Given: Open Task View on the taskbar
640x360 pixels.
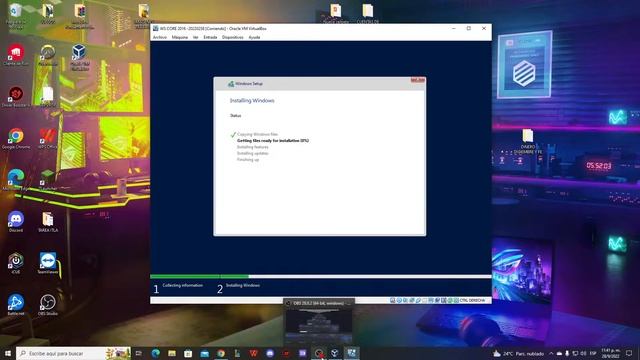Looking at the screenshot, I should coord(139,353).
